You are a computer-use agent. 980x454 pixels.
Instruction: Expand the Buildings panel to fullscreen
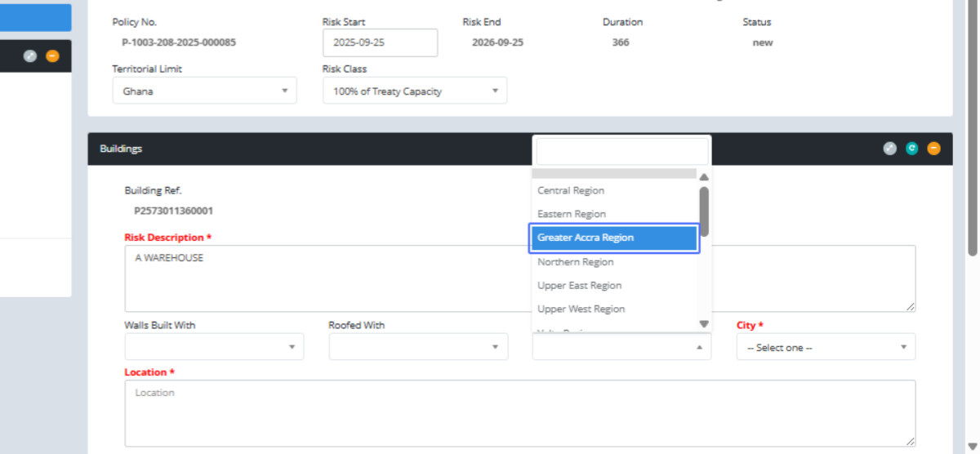pos(890,149)
